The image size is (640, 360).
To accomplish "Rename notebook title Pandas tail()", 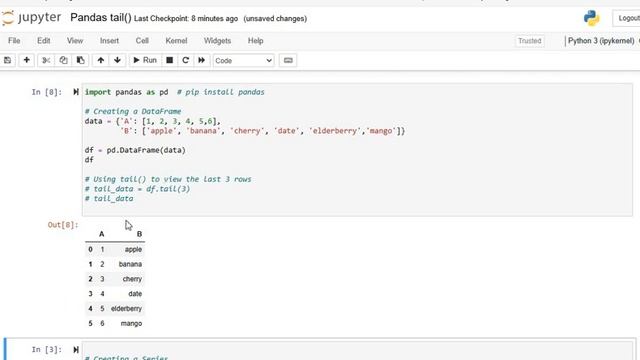I will coord(101,18).
